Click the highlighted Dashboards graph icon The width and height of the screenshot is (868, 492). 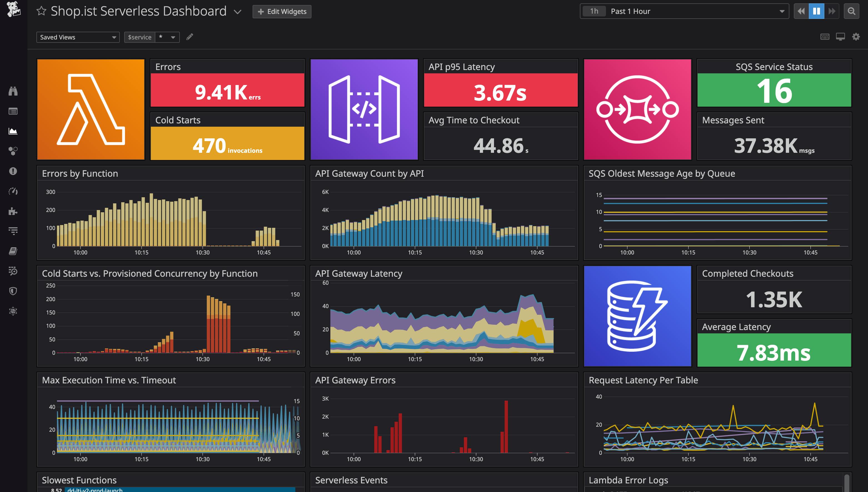point(13,131)
